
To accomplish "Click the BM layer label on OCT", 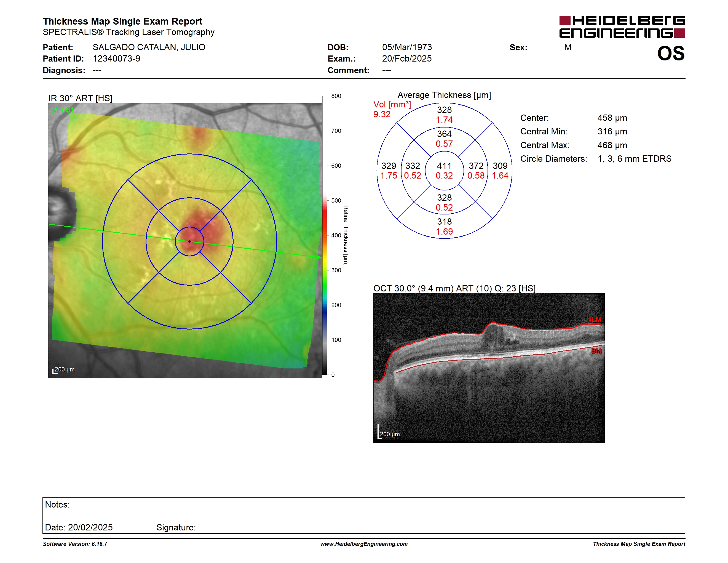I will point(596,351).
